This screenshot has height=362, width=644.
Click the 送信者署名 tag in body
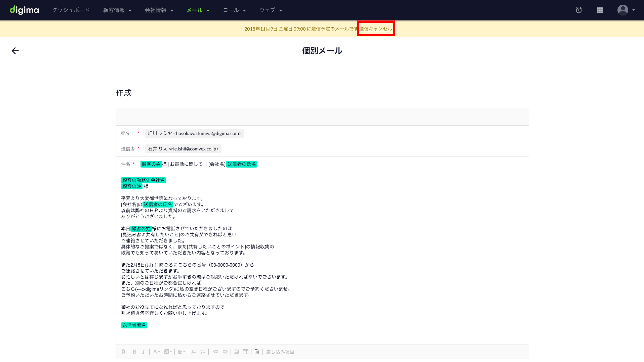[x=134, y=325]
